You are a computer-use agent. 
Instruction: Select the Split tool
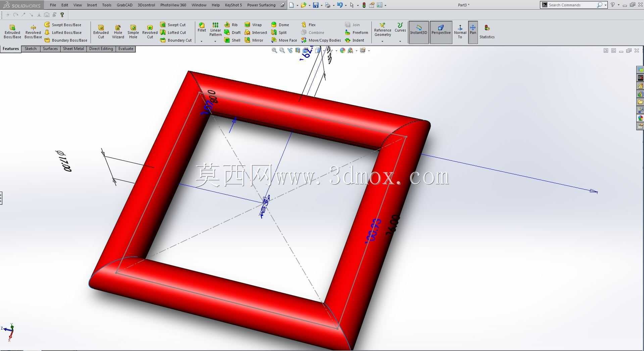coord(279,33)
